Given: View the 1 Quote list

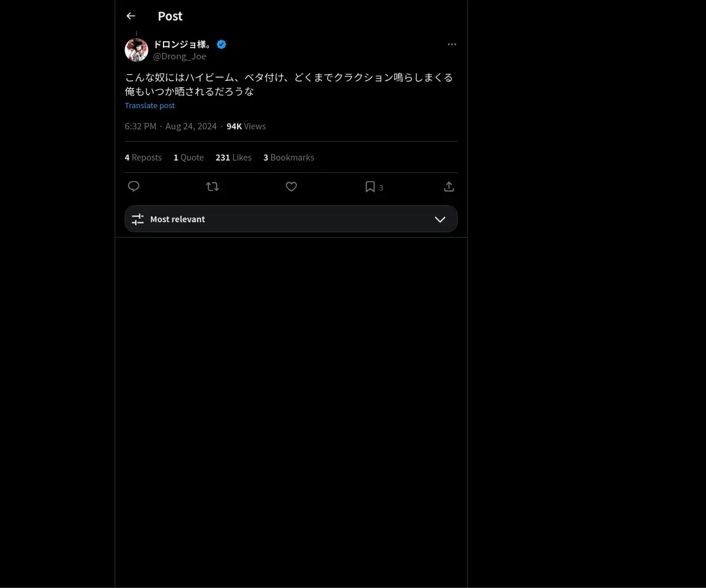Looking at the screenshot, I should pos(189,157).
